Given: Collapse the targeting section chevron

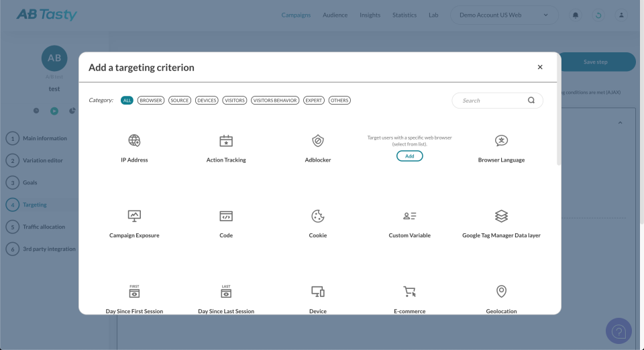Looking at the screenshot, I should (x=620, y=123).
